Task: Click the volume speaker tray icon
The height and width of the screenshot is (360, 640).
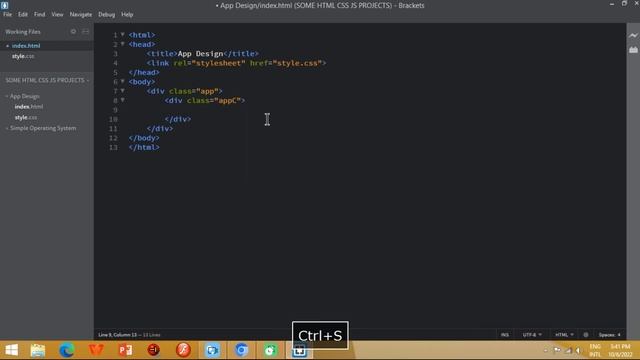Action: click(578, 350)
